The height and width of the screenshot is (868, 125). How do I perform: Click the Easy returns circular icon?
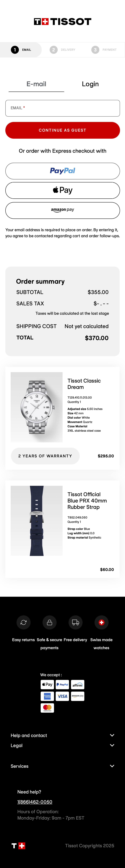pyautogui.click(x=24, y=622)
